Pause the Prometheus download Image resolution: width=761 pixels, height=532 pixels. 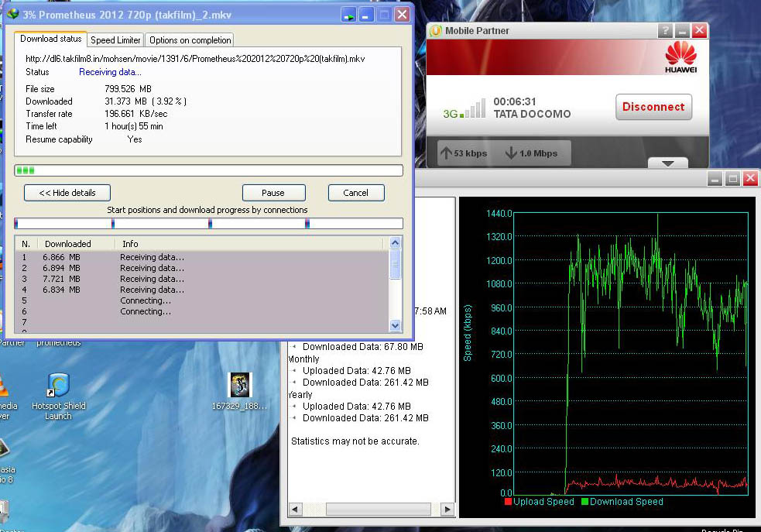[274, 193]
